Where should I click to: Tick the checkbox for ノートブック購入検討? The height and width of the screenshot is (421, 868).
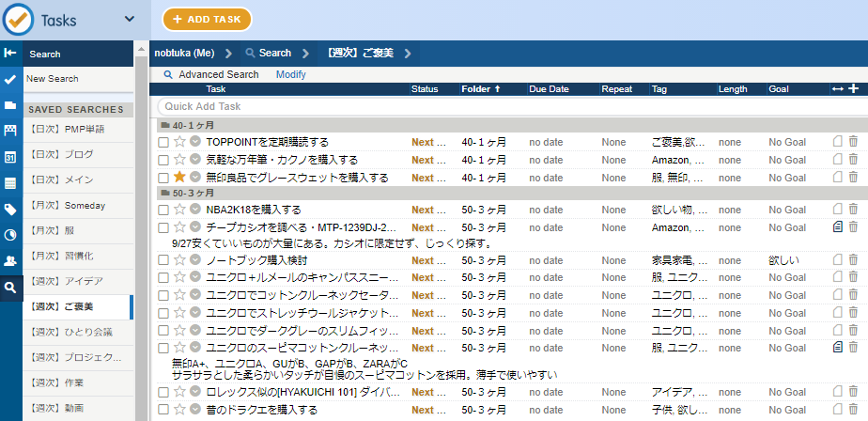pos(163,259)
